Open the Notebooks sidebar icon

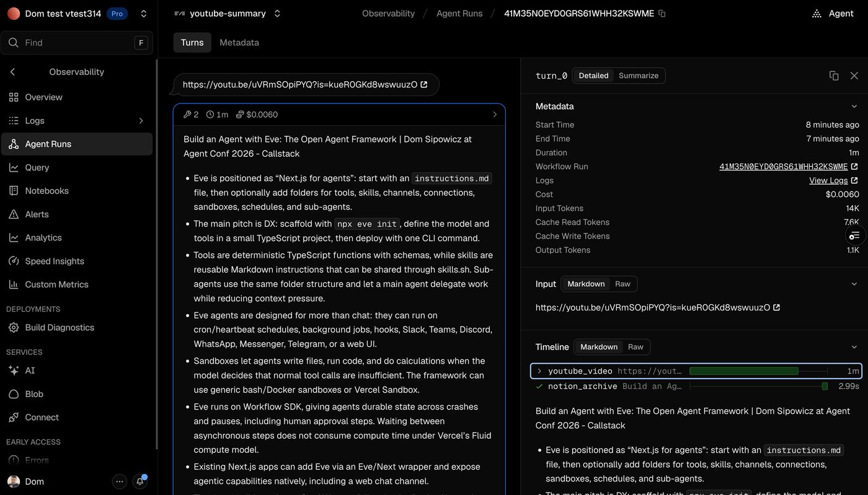point(14,191)
